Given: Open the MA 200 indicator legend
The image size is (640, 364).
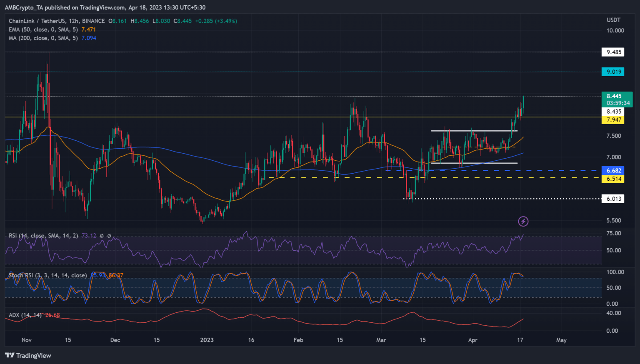Looking at the screenshot, I should coord(43,38).
